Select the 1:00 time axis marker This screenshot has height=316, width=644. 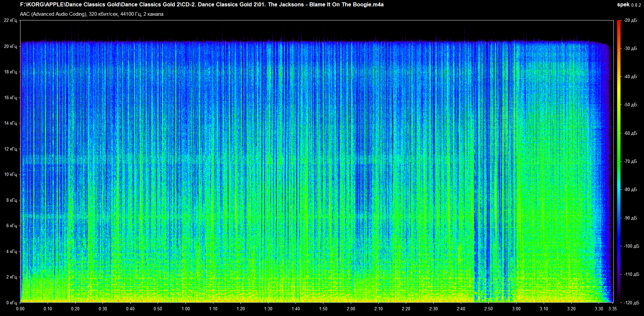pyautogui.click(x=185, y=309)
